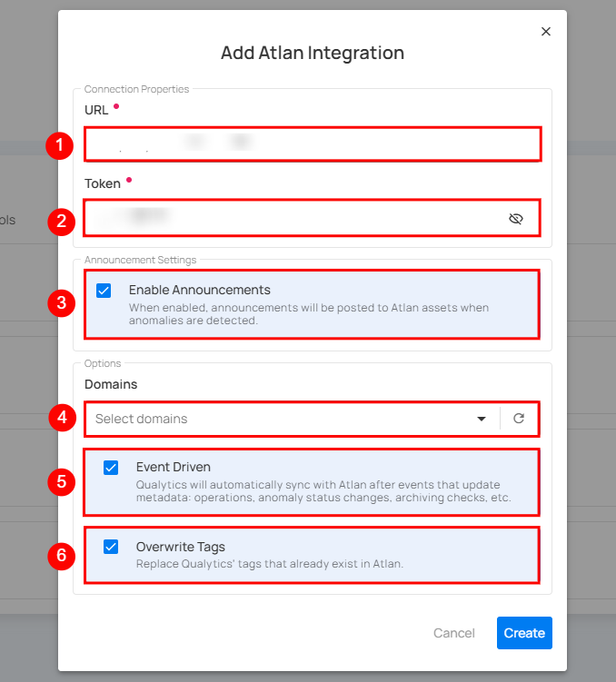Click the URL input field
Viewport: 616px width, 682px height.
pos(313,144)
